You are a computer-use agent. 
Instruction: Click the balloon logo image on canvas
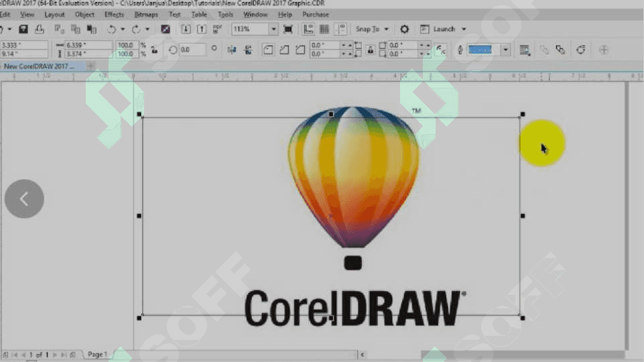point(354,177)
